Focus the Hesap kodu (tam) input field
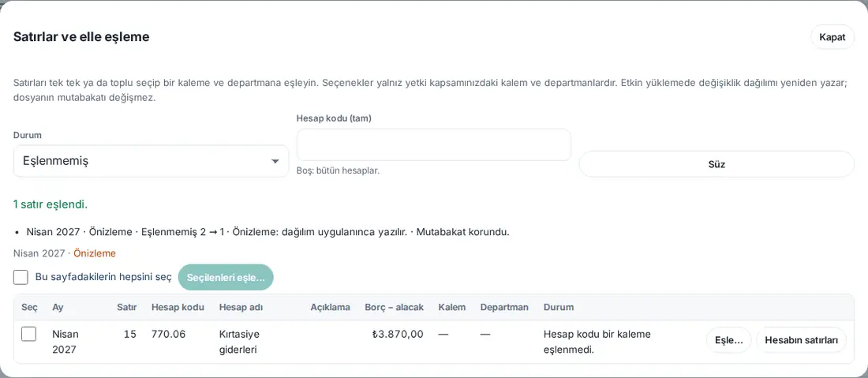 point(433,145)
